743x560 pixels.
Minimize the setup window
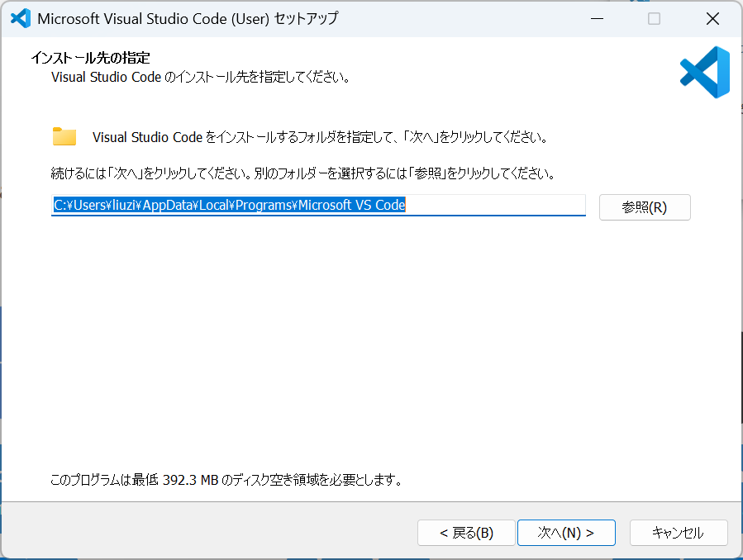click(x=596, y=18)
